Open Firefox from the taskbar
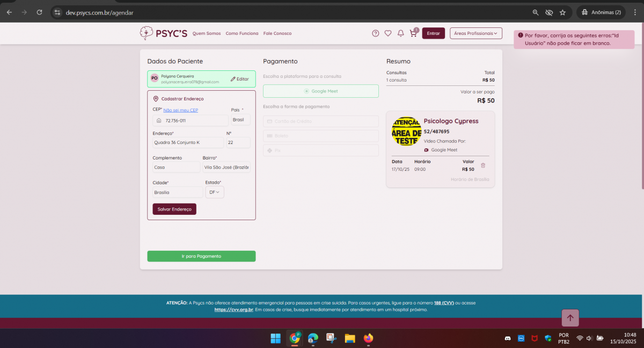The image size is (644, 348). 368,338
